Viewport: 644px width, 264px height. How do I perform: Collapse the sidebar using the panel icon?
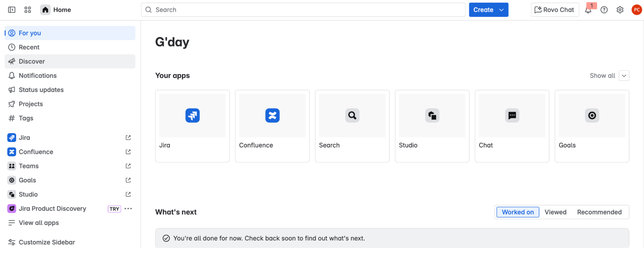(11, 10)
